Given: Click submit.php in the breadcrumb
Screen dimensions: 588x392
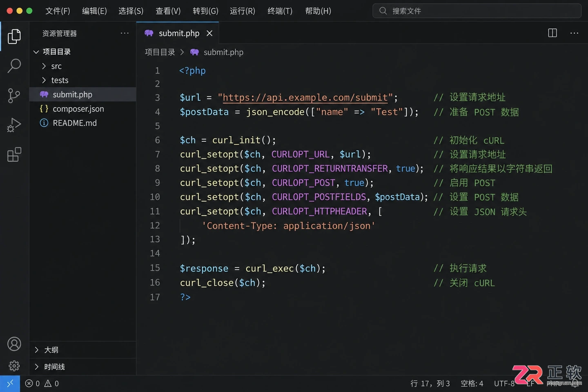Looking at the screenshot, I should click(x=223, y=52).
